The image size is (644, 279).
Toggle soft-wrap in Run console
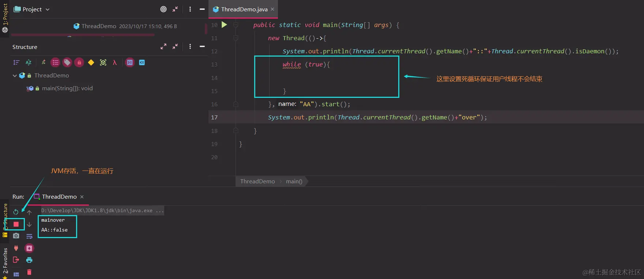(29, 236)
